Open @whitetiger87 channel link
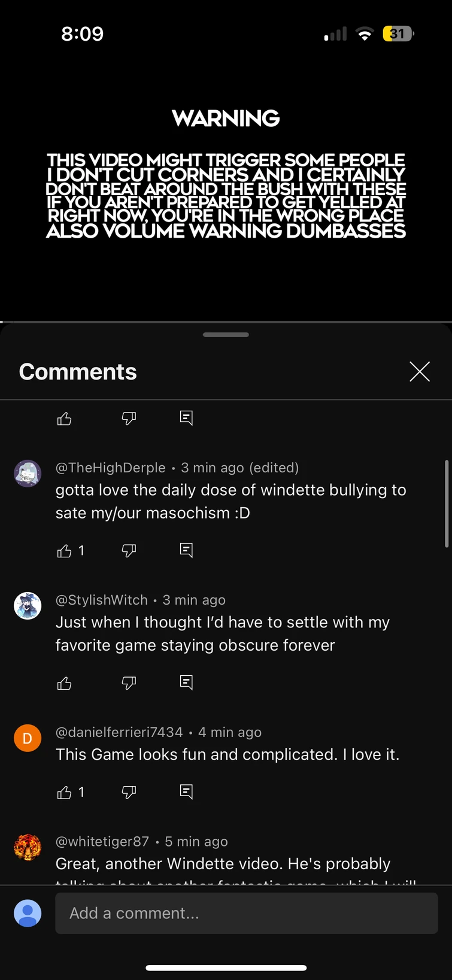This screenshot has width=452, height=980. pos(102,842)
